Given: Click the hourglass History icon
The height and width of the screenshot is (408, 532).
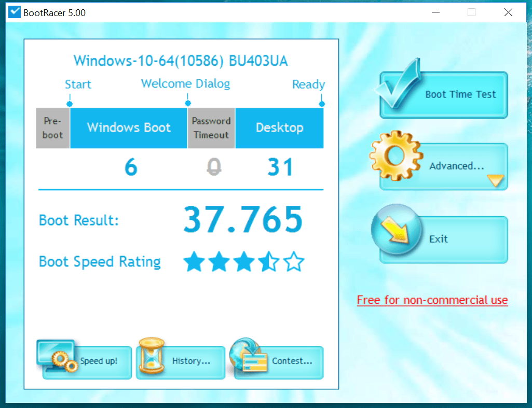Looking at the screenshot, I should 152,357.
